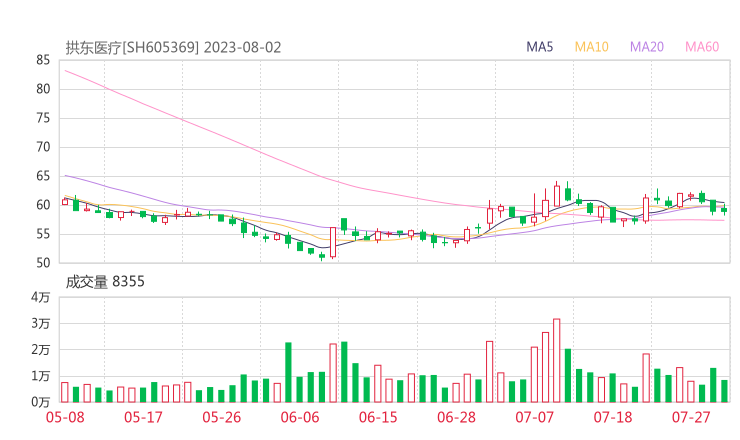Click the 06-15 date label
This screenshot has width=740, height=440.
378,417
